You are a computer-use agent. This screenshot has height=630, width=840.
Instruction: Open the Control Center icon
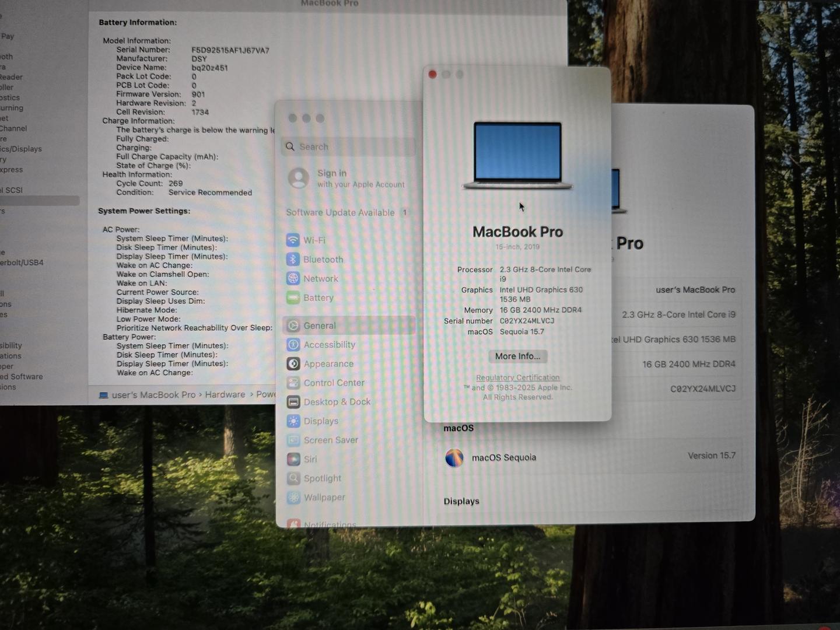coord(293,383)
